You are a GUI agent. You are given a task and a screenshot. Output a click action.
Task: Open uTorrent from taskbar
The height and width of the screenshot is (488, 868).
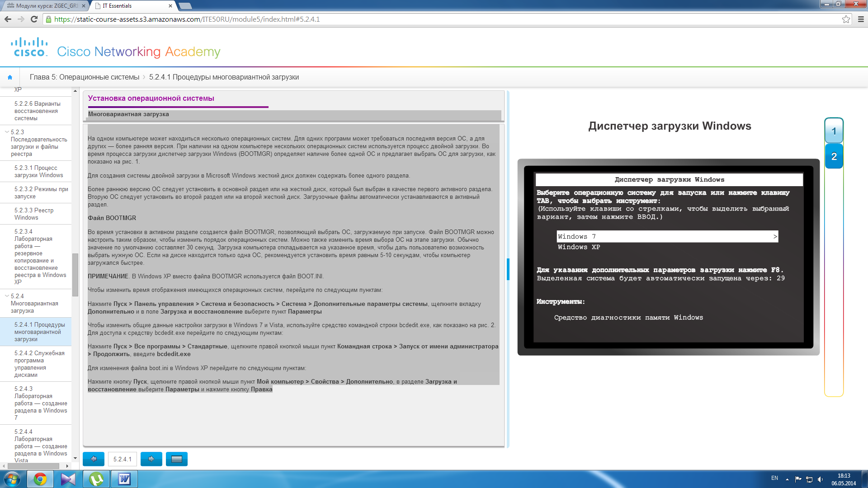click(x=96, y=479)
